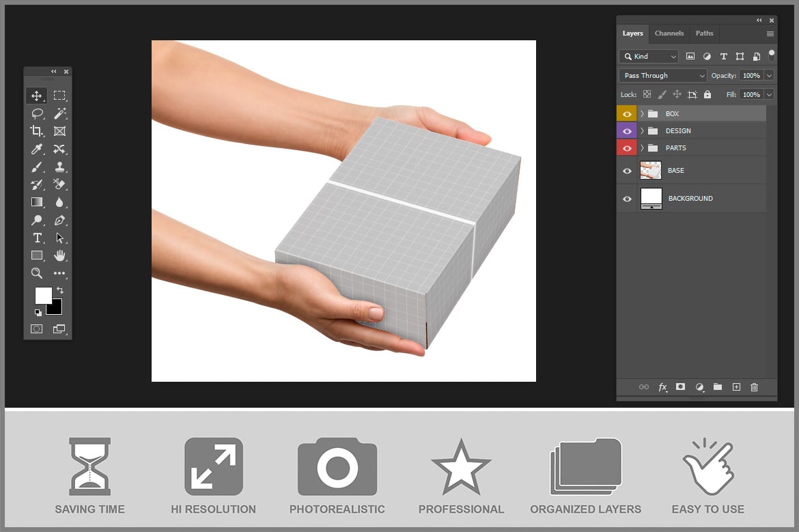Reset to default foreground and background colors
Viewport: 799px width, 532px height.
click(38, 312)
